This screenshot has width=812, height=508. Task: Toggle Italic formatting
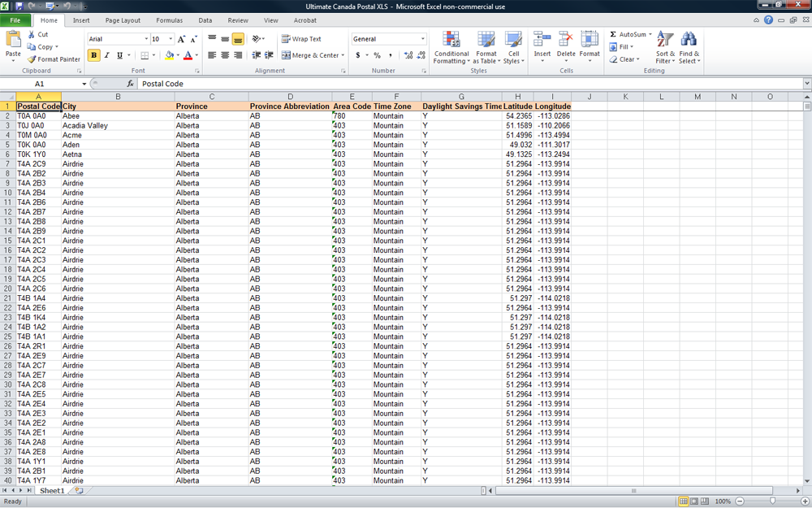(x=106, y=55)
